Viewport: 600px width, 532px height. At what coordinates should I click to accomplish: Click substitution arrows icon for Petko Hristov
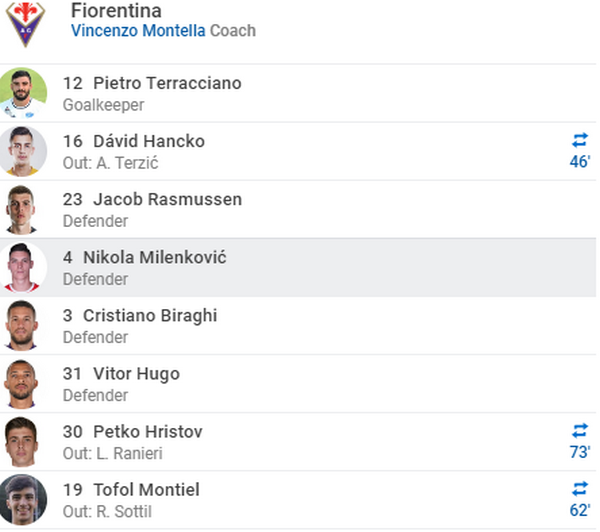coord(580,431)
